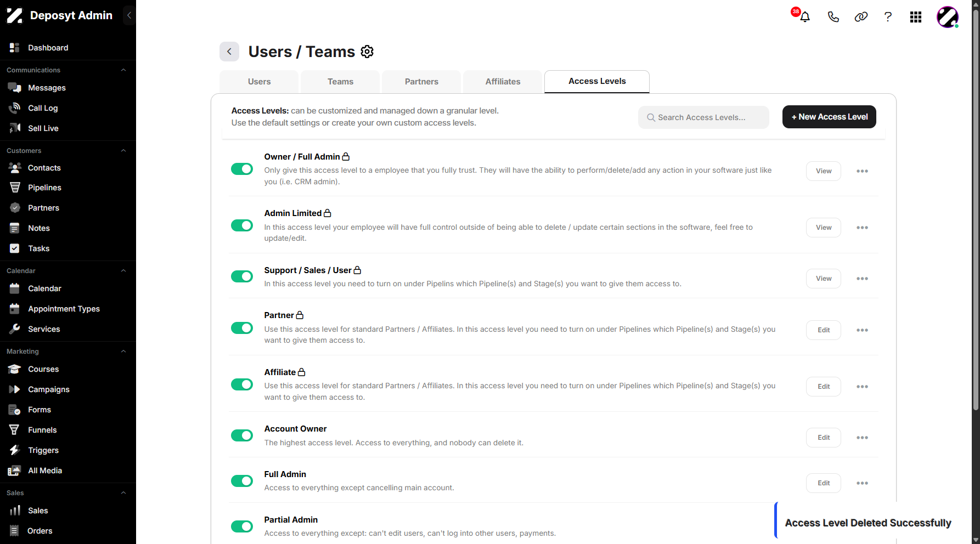The width and height of the screenshot is (980, 544).
Task: Click the New Access Level button
Action: click(x=829, y=117)
